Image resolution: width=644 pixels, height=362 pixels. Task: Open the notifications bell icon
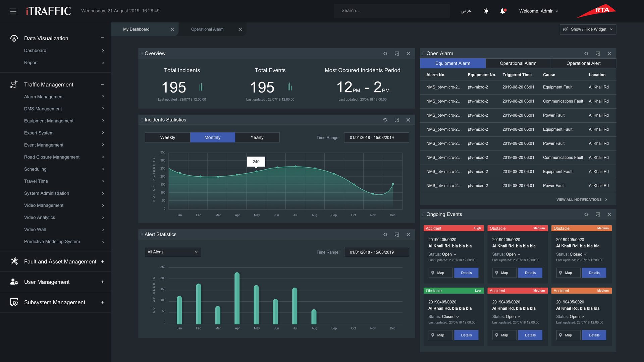point(503,11)
